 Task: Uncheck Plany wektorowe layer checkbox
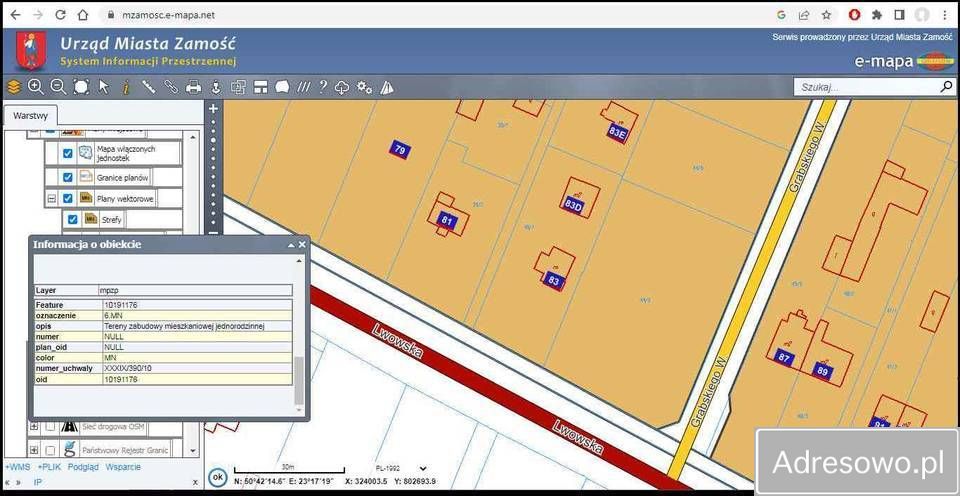(68, 198)
